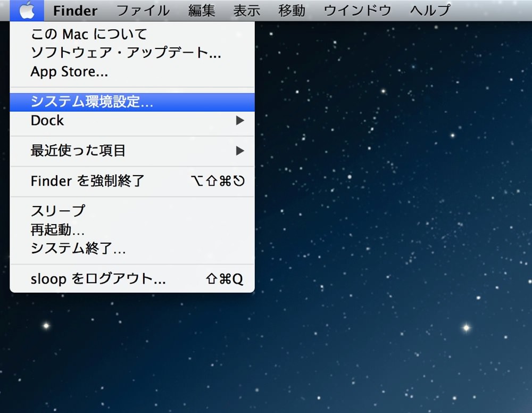
Task: Expand the 最近使った項目 submenu
Action: click(132, 151)
